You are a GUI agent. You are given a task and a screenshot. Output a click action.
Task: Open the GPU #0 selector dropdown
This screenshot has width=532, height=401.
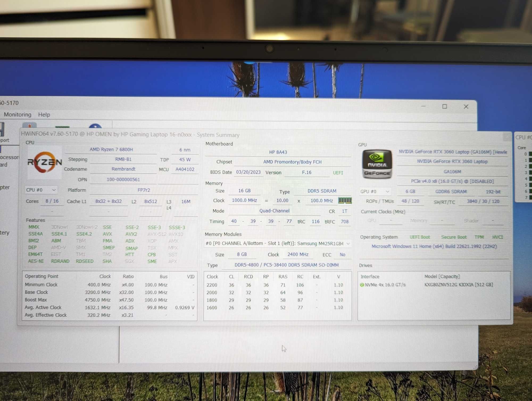point(375,191)
